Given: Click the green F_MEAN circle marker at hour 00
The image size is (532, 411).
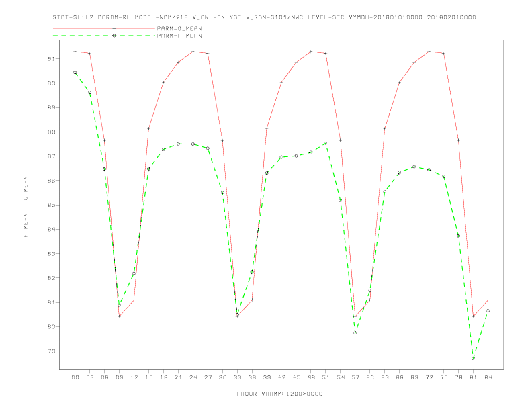Looking at the screenshot, I should click(x=75, y=73).
